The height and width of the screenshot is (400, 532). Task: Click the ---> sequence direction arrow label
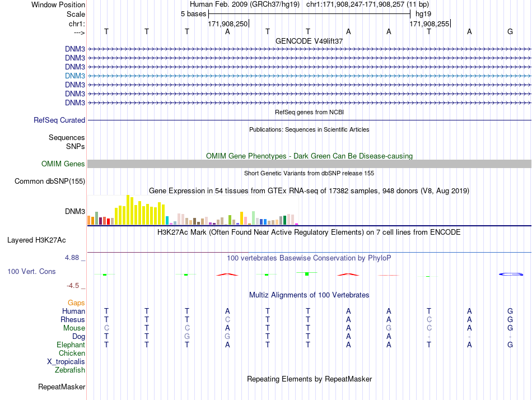pyautogui.click(x=80, y=32)
